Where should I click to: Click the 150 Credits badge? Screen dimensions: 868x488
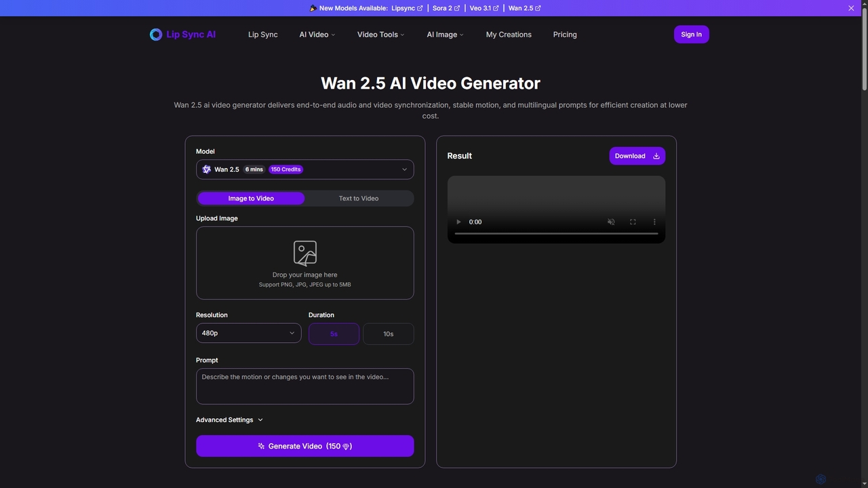point(285,169)
